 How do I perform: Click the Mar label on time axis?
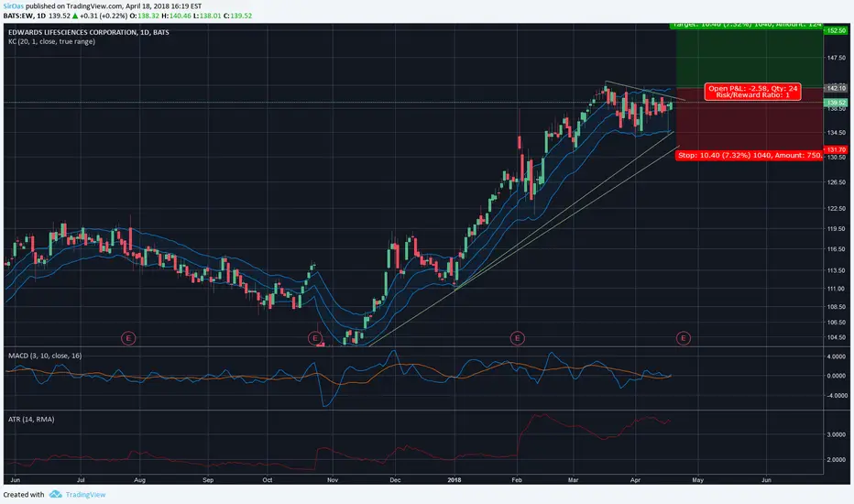click(573, 480)
